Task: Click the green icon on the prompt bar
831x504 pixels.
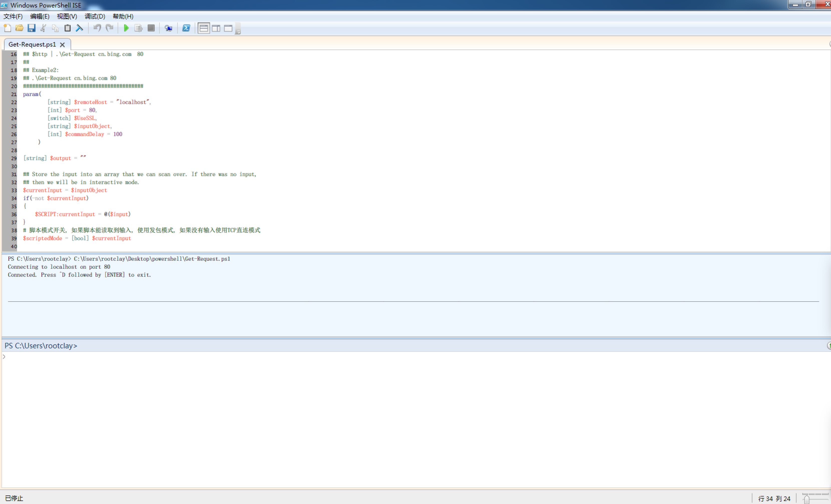Action: (x=829, y=346)
